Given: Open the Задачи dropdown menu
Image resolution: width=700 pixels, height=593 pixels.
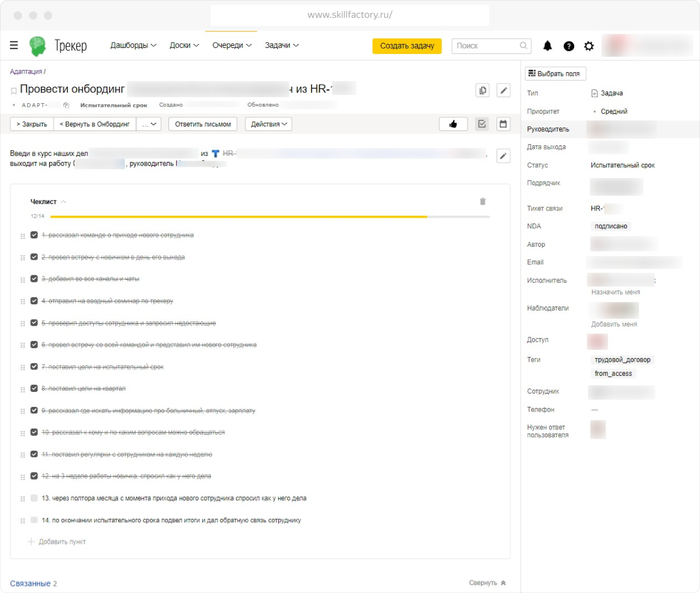Looking at the screenshot, I should [x=282, y=45].
